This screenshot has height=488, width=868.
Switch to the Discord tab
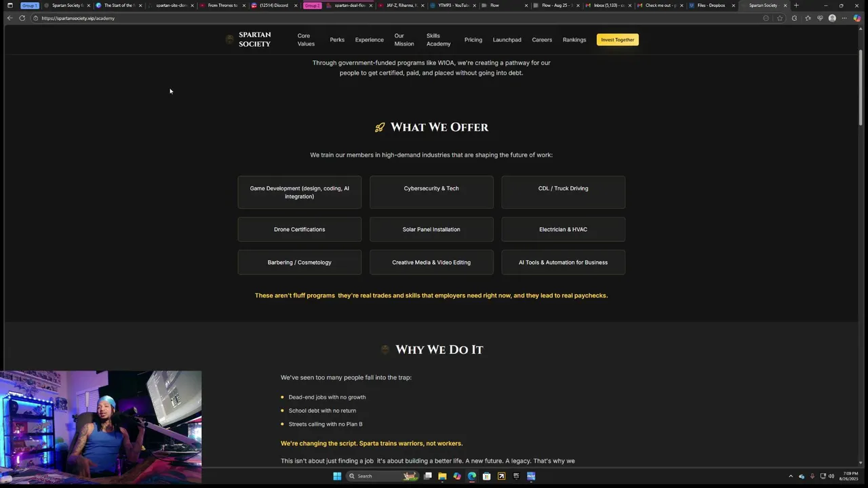(274, 5)
